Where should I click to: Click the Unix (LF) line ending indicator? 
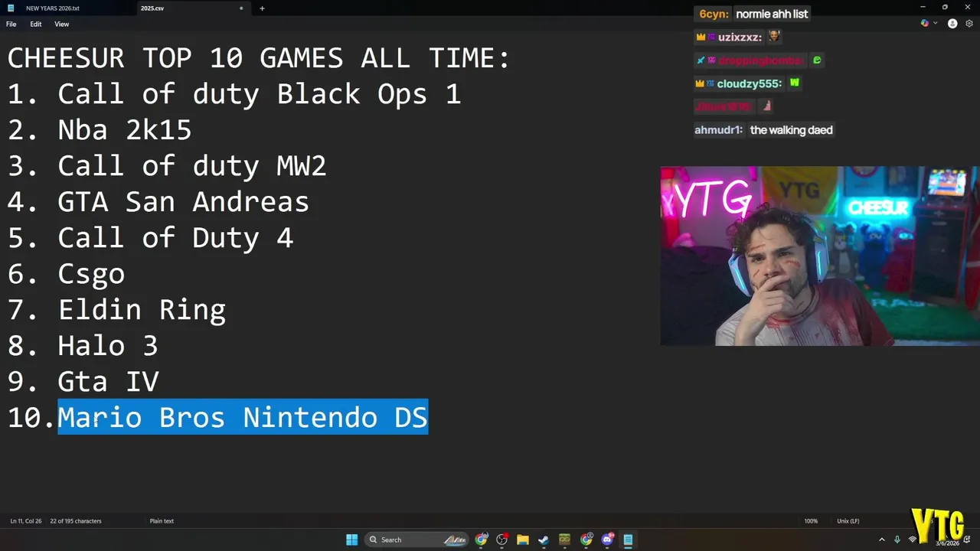(x=848, y=521)
